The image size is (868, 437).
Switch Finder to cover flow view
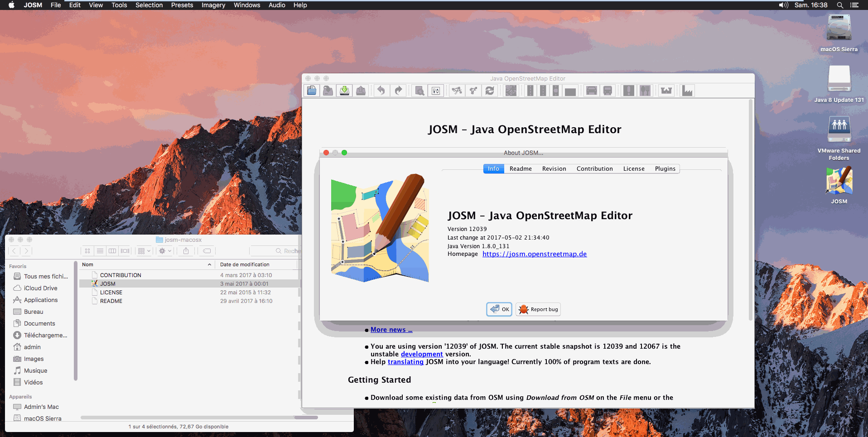pos(125,251)
